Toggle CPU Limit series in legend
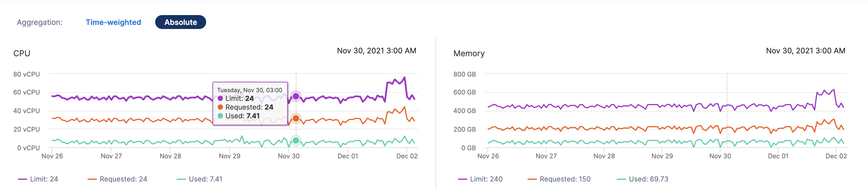This screenshot has width=868, height=196. (x=38, y=179)
